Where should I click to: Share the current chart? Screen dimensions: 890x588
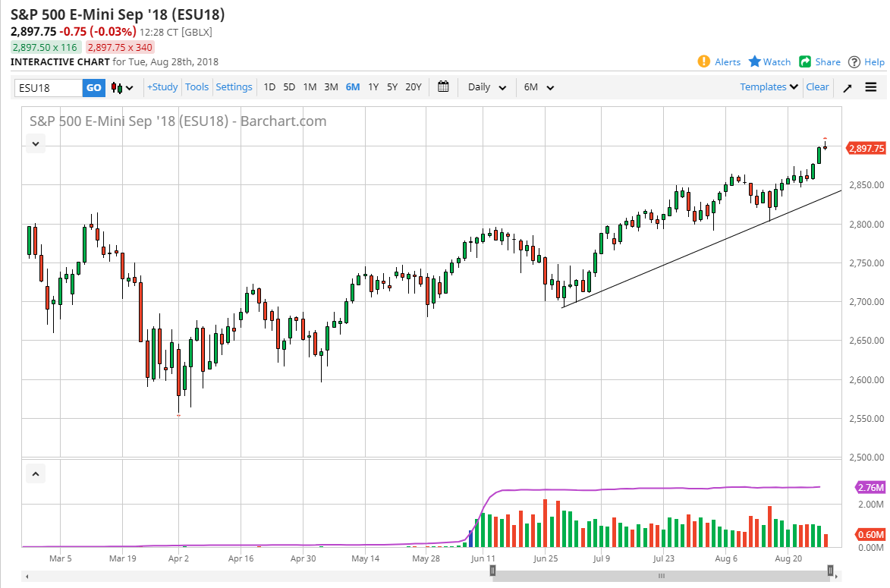pos(819,61)
